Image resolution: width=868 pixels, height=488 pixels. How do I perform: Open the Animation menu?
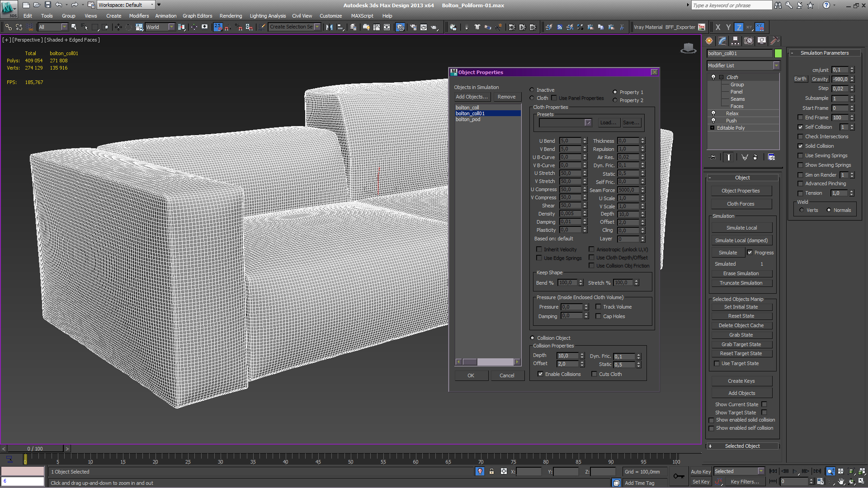click(166, 15)
